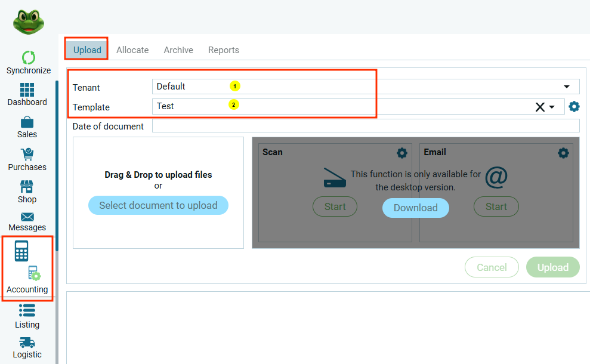Open Messages envelope icon
The image size is (590, 364).
pyautogui.click(x=27, y=217)
